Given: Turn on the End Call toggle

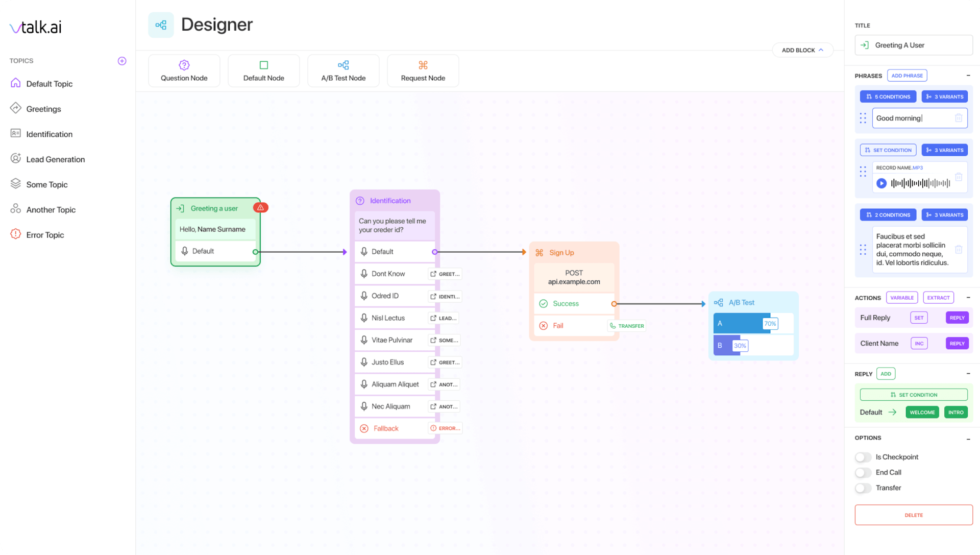Looking at the screenshot, I should point(863,472).
